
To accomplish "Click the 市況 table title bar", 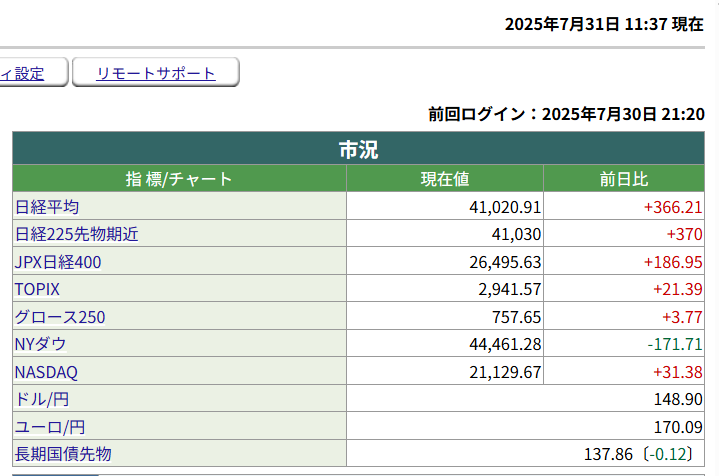I will click(x=358, y=150).
